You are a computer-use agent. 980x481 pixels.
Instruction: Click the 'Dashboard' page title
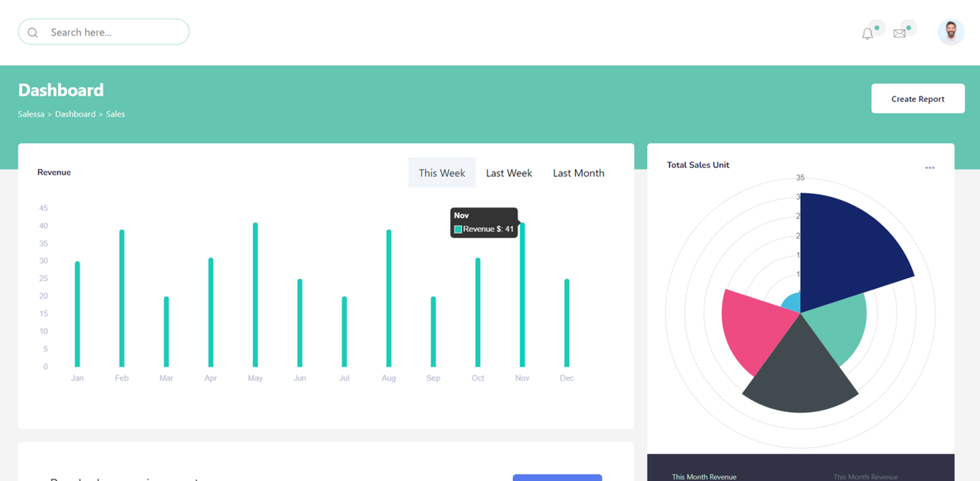(x=61, y=90)
